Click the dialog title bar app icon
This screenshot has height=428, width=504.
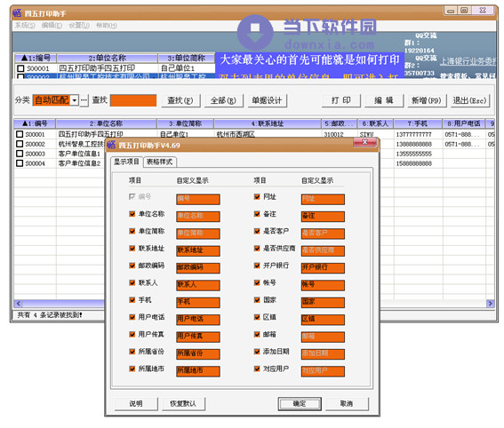[111, 145]
